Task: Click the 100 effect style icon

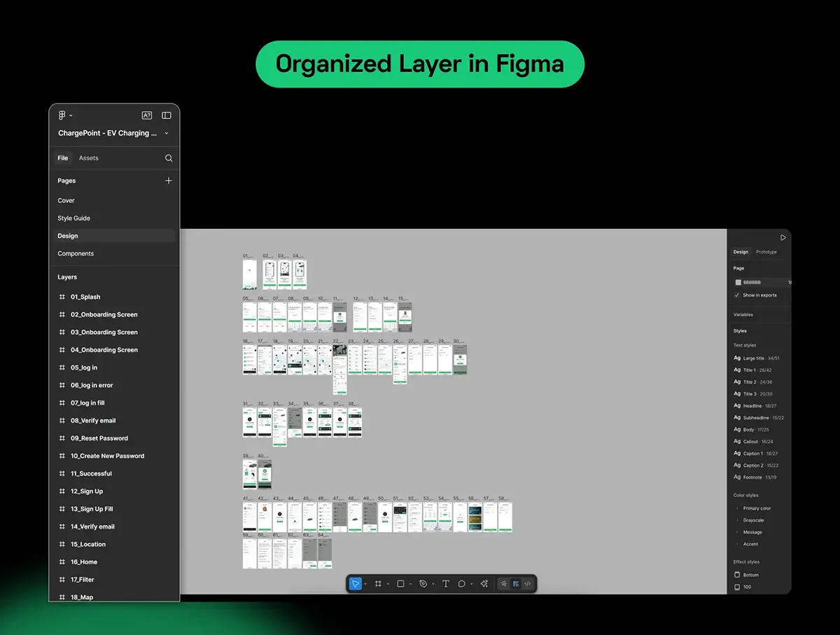Action: click(x=737, y=587)
